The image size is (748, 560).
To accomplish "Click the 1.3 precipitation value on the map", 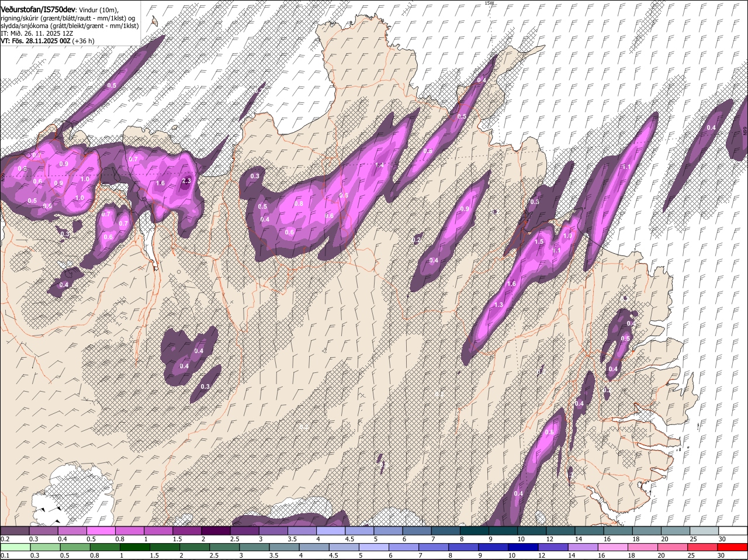I will (498, 305).
